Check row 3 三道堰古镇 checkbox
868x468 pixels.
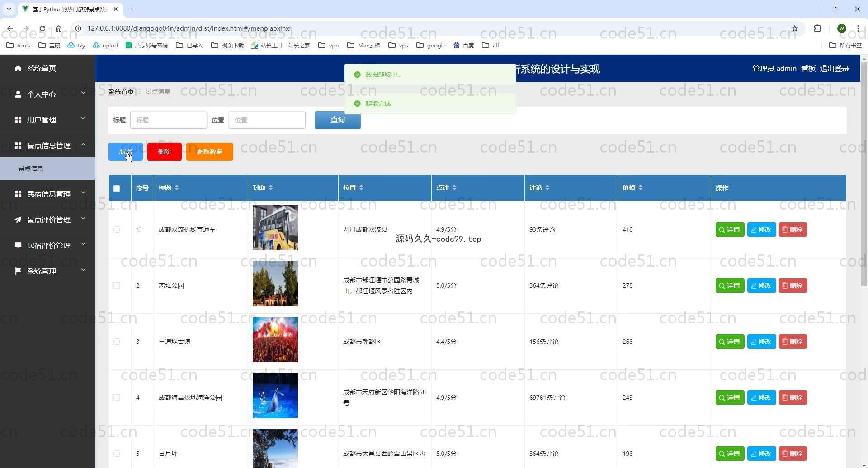point(117,342)
